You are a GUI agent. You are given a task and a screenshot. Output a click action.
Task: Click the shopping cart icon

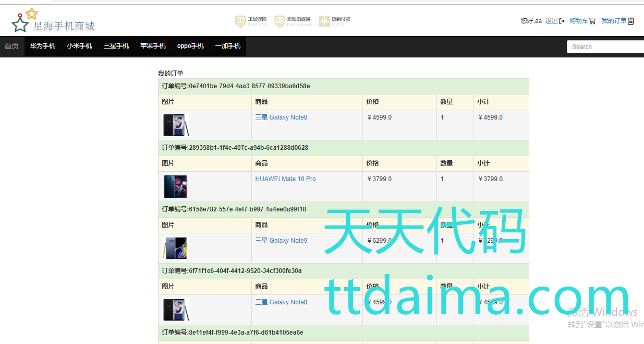592,21
